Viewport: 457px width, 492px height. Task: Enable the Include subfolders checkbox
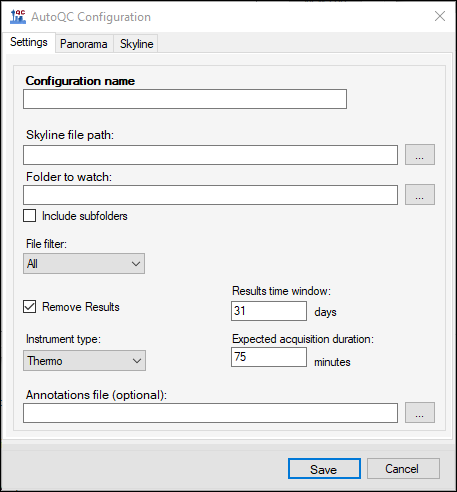(x=30, y=216)
